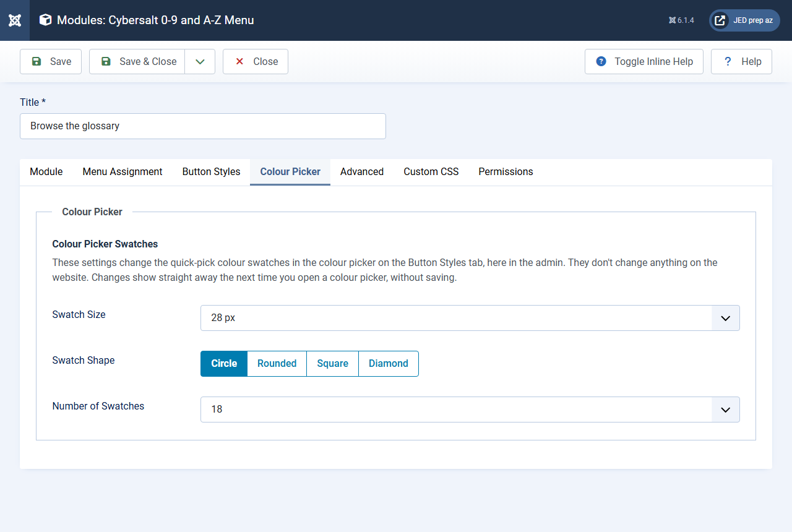Click the Swatch Shape label
The height and width of the screenshot is (532, 792).
[84, 361]
